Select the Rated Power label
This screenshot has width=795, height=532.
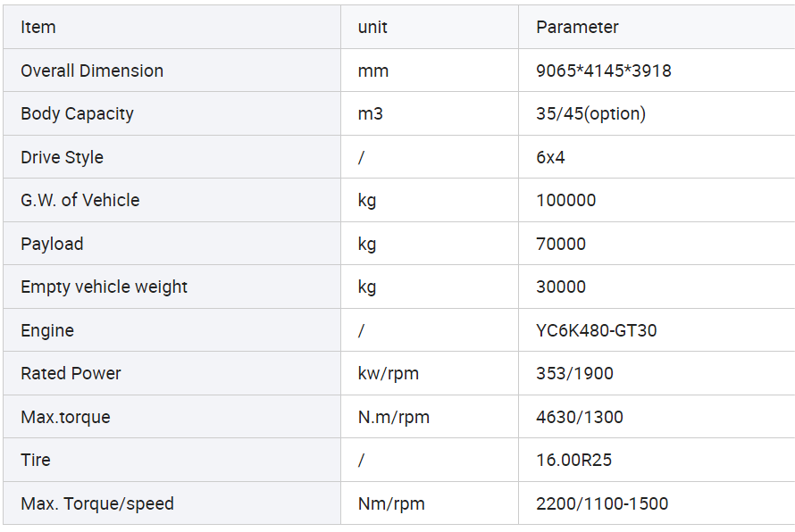point(71,373)
